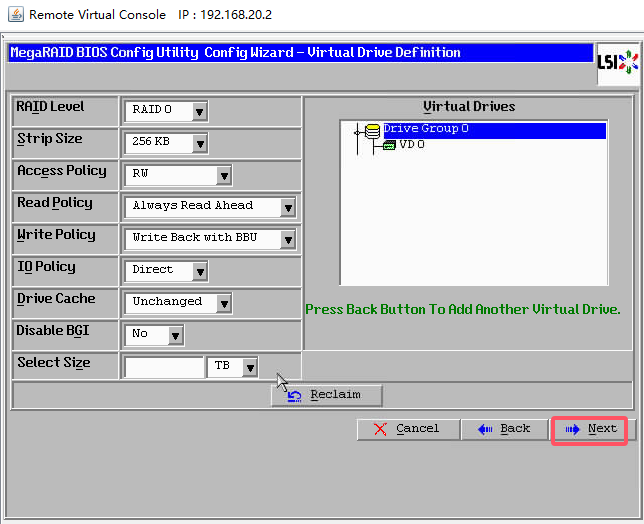Click the No value for Disable BGI

[140, 334]
